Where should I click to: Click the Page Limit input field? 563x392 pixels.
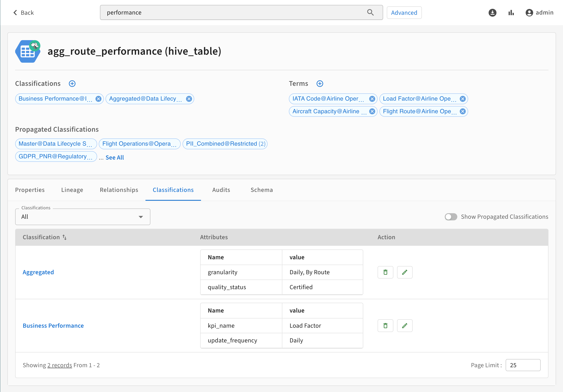(523, 365)
